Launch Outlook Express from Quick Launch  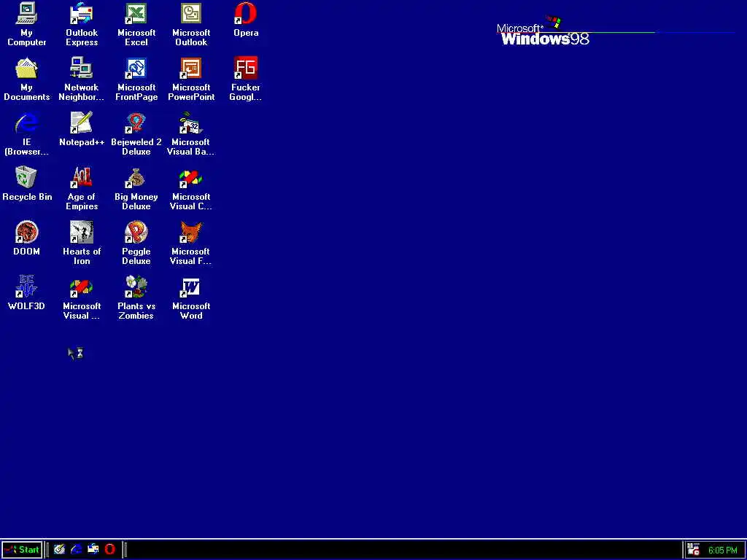point(93,550)
